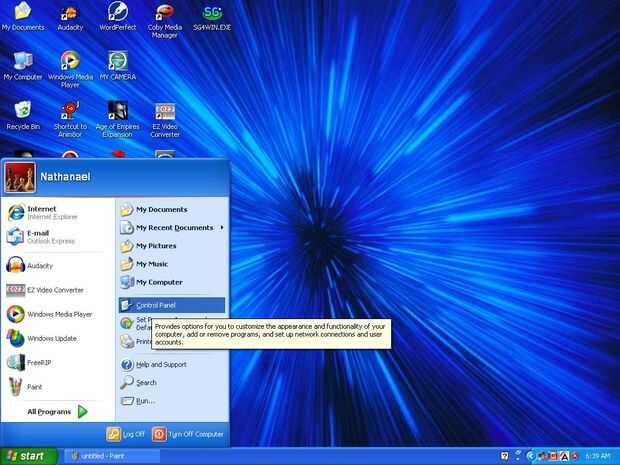Open My Computer desktop icon

pos(23,66)
